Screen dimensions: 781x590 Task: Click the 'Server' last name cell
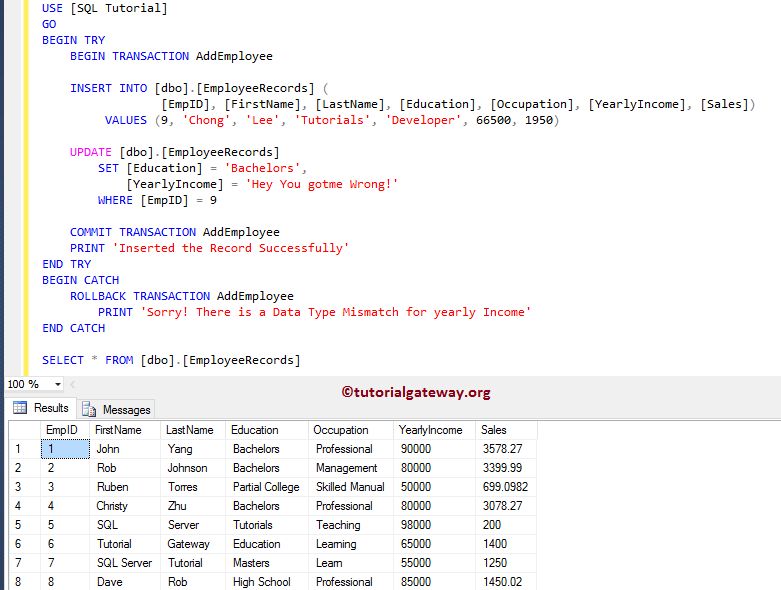point(193,525)
